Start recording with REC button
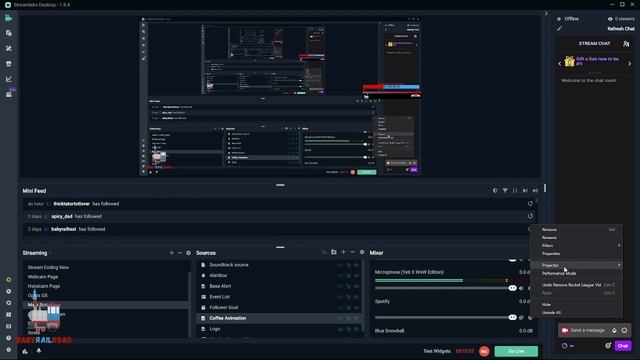640x360 pixels. click(484, 351)
